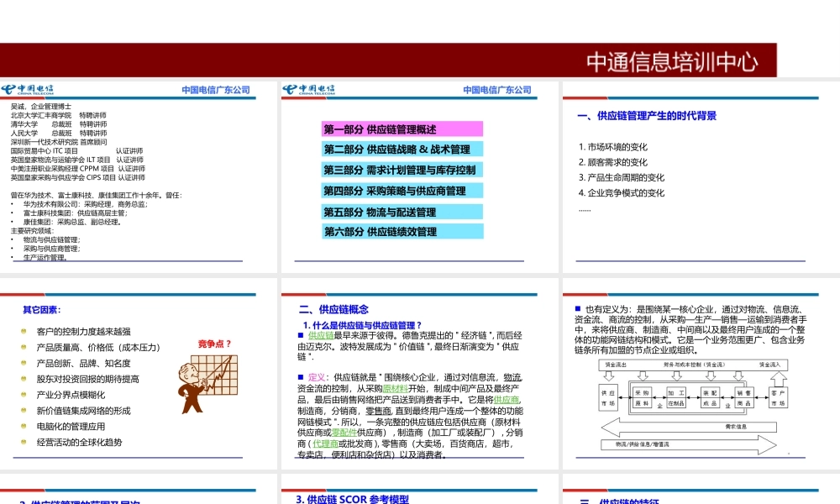Viewport: 840px width, 504px height.
Task: Click the 二、供应链概念 heading
Action: 333,309
